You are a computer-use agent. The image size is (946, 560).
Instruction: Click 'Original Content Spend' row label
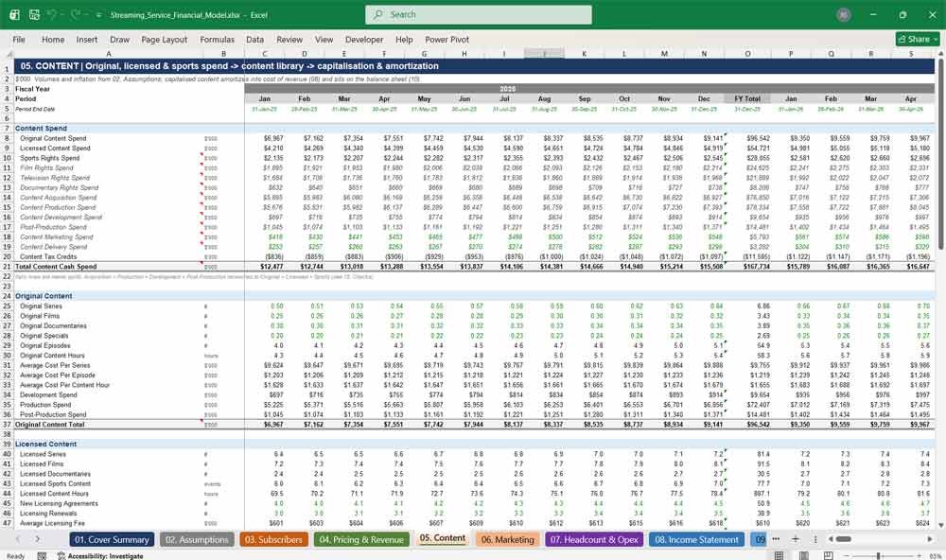pos(53,138)
